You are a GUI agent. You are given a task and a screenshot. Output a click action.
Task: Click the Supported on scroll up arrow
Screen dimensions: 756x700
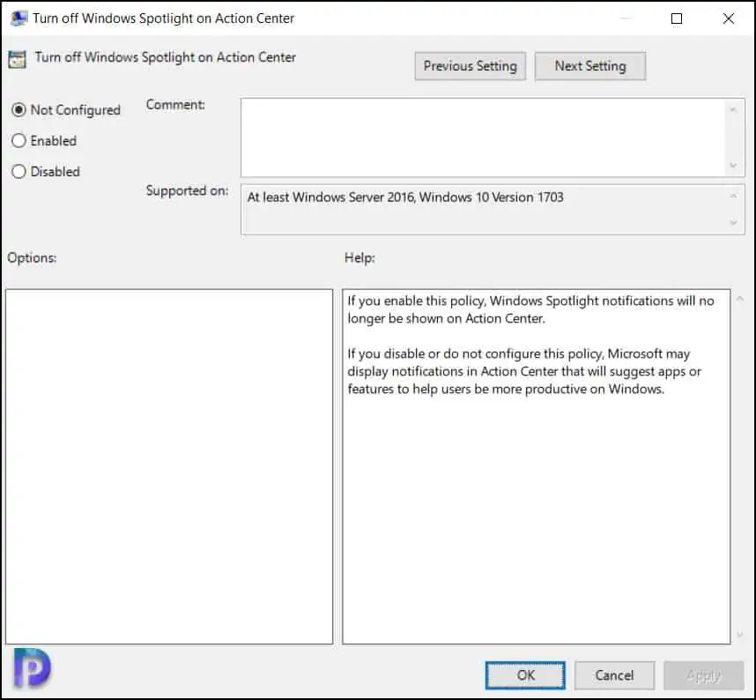tap(733, 196)
